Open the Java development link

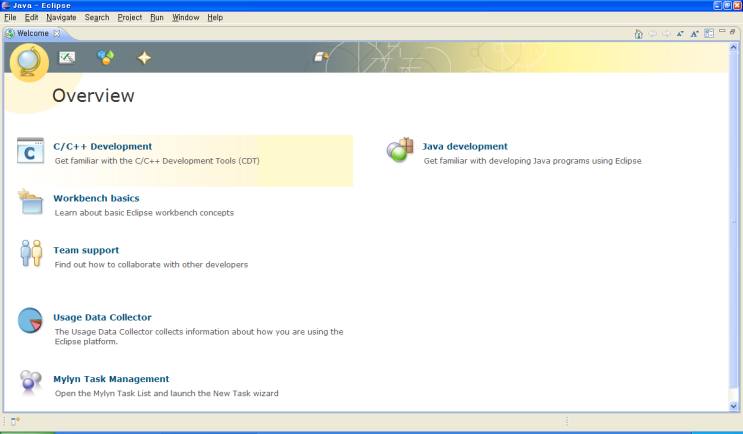[465, 146]
